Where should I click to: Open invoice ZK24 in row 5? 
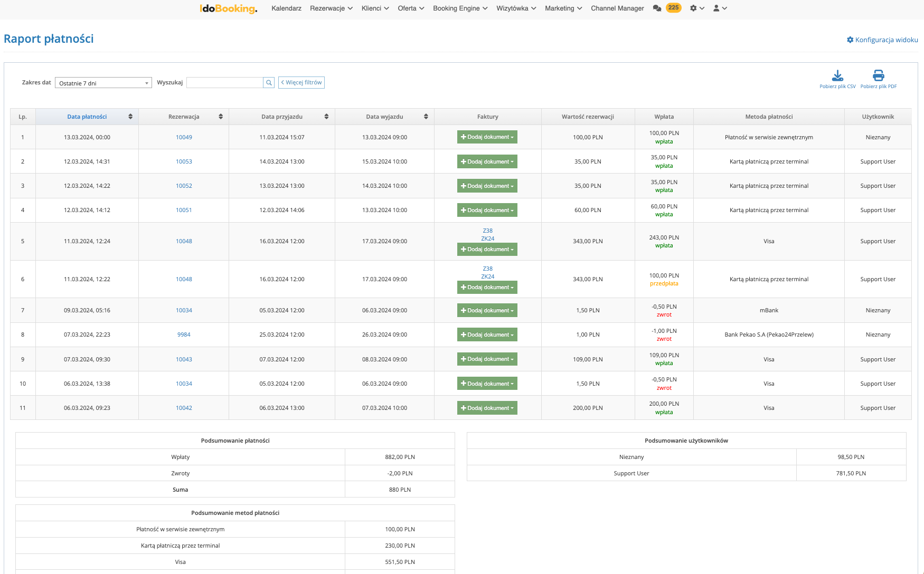(x=487, y=238)
